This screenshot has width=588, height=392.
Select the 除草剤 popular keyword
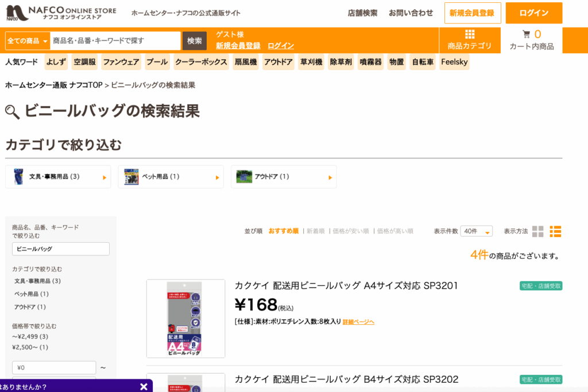(341, 62)
